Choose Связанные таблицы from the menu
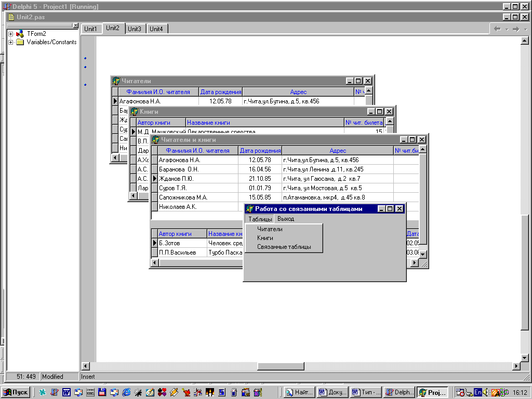Viewport: 532px width, 399px height. coord(284,247)
